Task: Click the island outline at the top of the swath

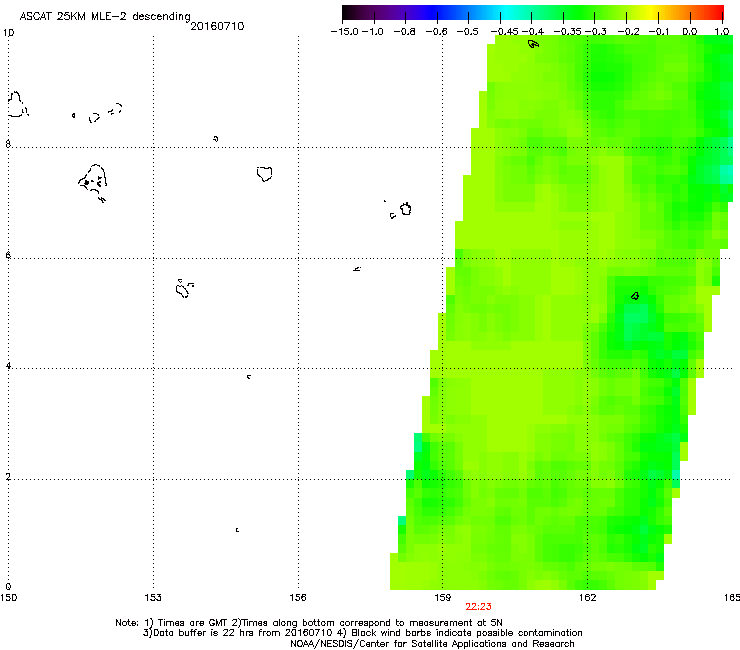Action: pyautogui.click(x=533, y=44)
